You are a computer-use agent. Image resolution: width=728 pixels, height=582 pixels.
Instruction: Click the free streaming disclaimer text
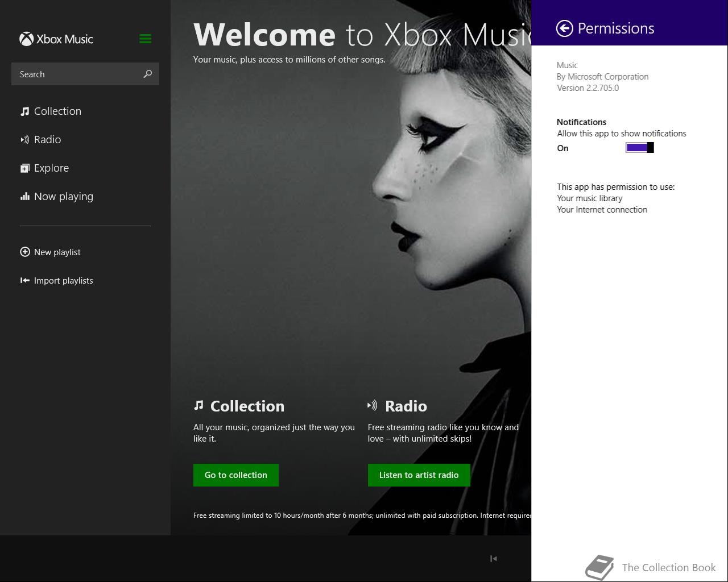(362, 516)
